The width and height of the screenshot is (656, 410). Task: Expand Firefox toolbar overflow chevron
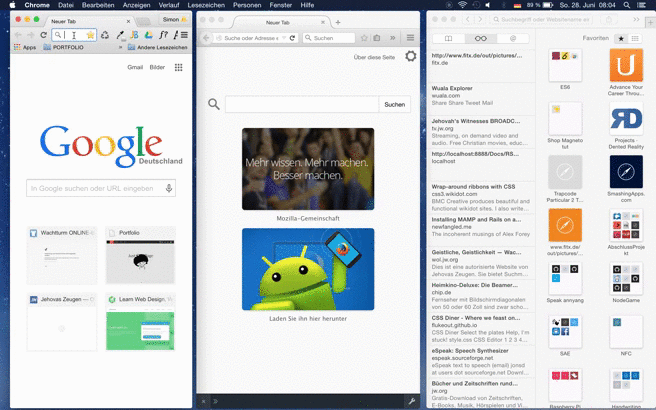click(392, 38)
